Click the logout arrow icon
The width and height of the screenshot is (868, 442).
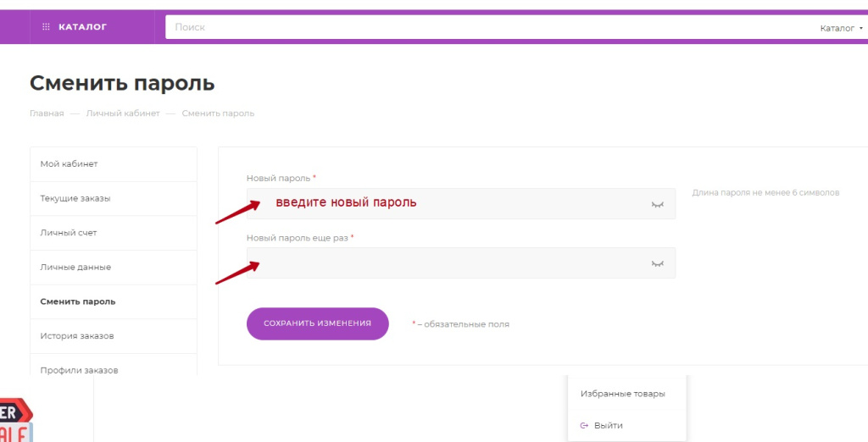[x=584, y=425]
